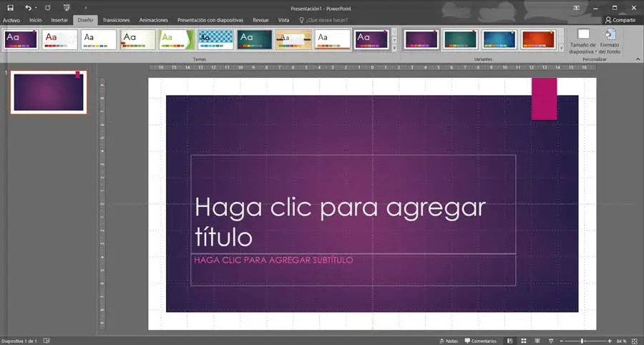This screenshot has width=644, height=345.
Task: Select the white theme with red 'Aa'
Action: tap(59, 39)
